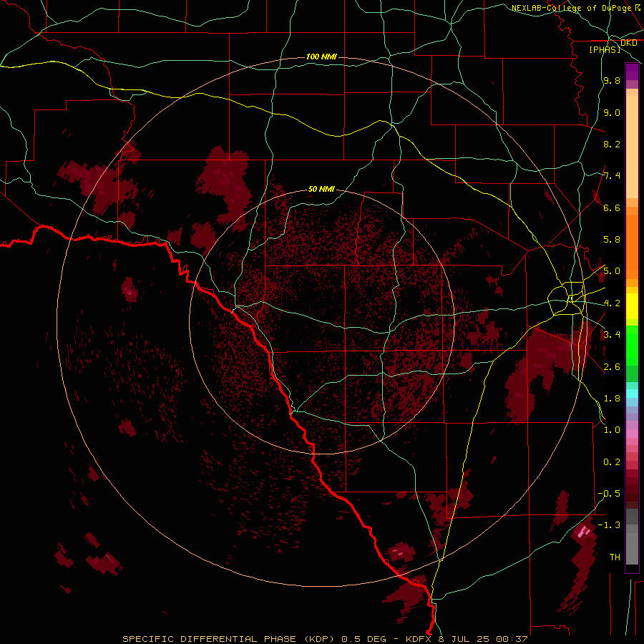Image resolution: width=644 pixels, height=644 pixels.
Task: Click the 5.0 value on the color scale
Action: [x=612, y=271]
